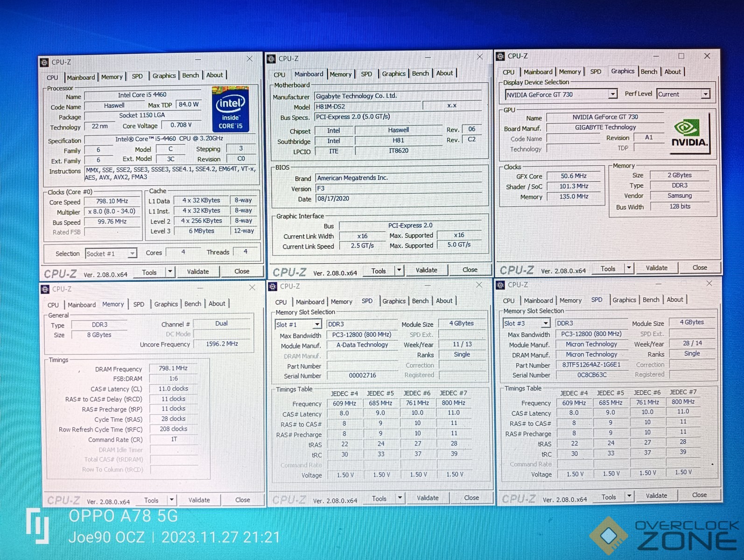Expand Tools dropdown arrow in Mainboard window
Image resolution: width=744 pixels, height=560 pixels.
pyautogui.click(x=399, y=270)
